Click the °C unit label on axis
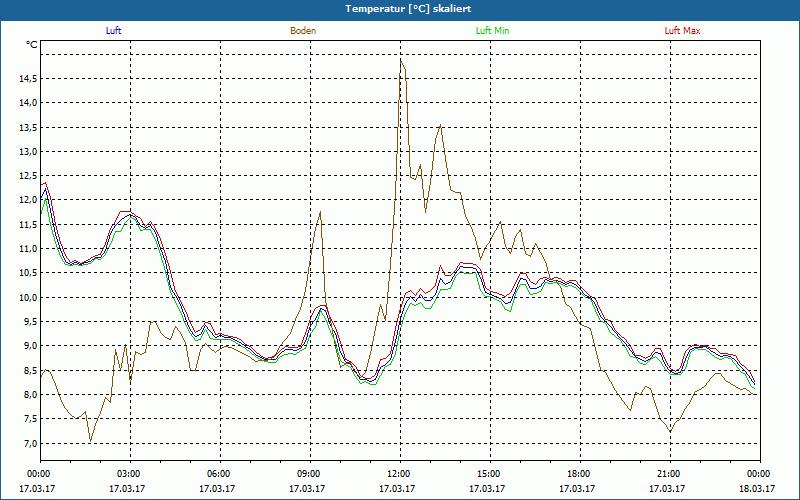This screenshot has width=800, height=500. [32, 45]
